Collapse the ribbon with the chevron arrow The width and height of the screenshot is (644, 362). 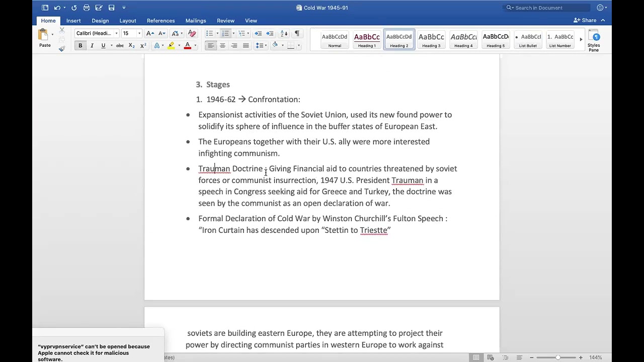603,21
